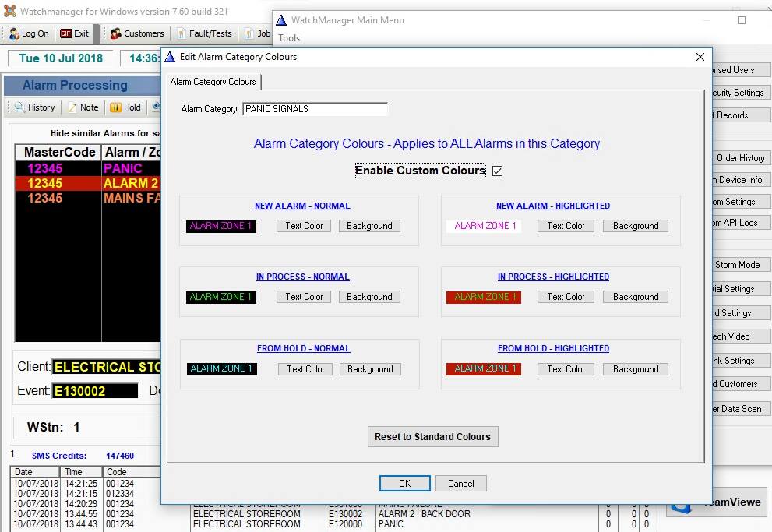
Task: Set Background for From Hold - Highlighted
Action: pyautogui.click(x=636, y=369)
